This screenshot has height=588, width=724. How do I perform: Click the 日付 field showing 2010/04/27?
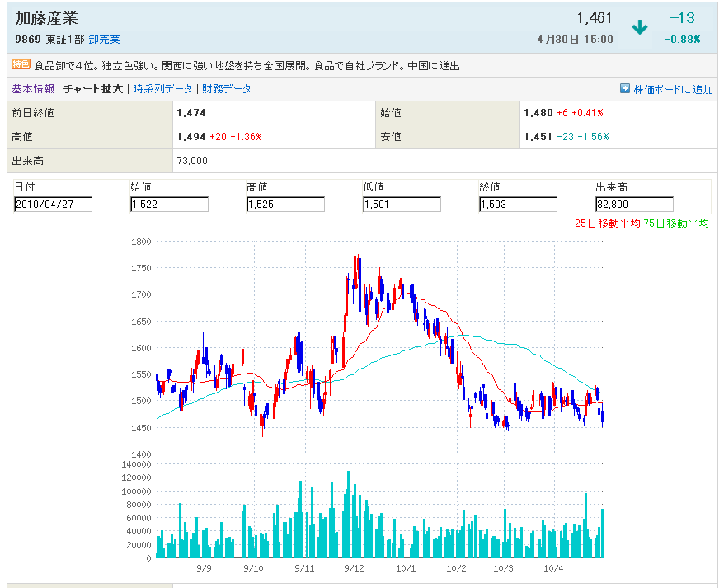click(x=53, y=205)
